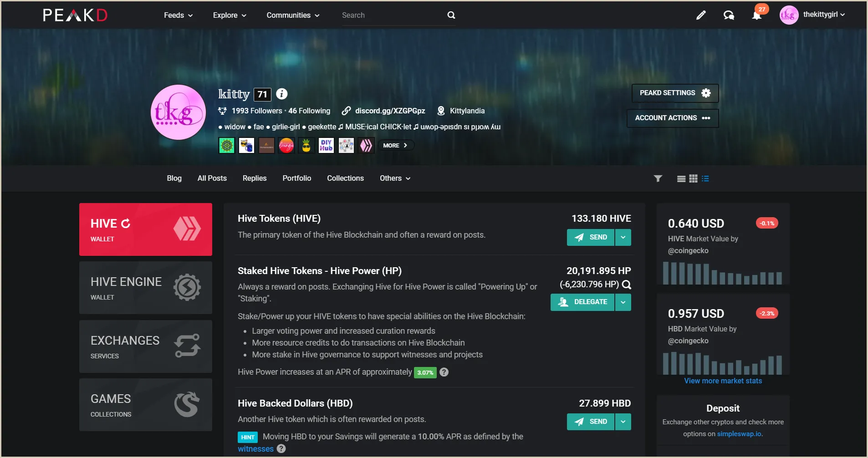This screenshot has width=868, height=458.
Task: Open the notifications bell
Action: (x=756, y=15)
